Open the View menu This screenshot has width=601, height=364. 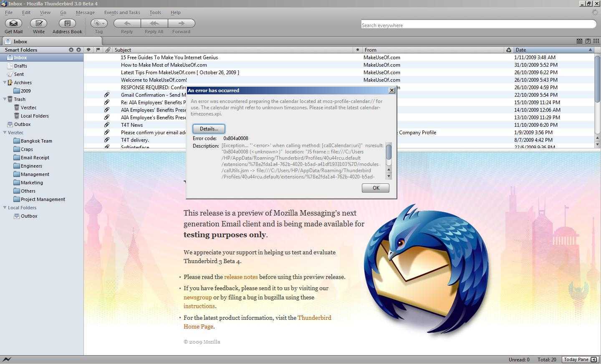(x=45, y=13)
